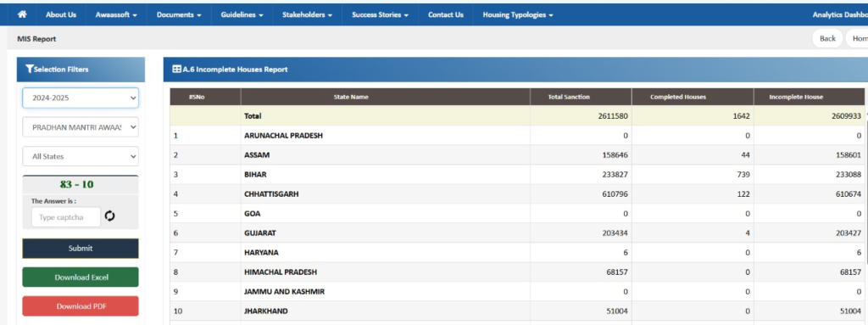Click Jharkhand total sanction 51004

pos(617,311)
